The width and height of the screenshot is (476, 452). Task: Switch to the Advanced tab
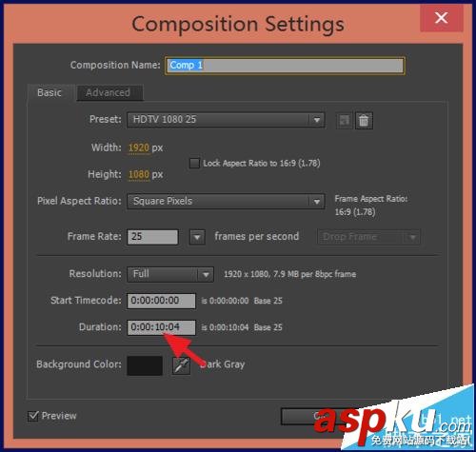coord(109,92)
